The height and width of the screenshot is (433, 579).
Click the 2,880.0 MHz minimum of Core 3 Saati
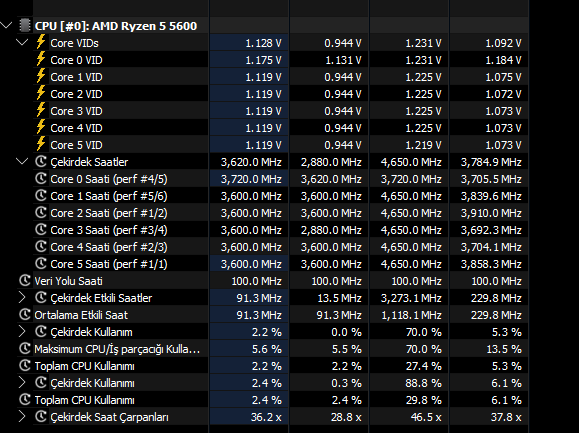[x=331, y=230]
